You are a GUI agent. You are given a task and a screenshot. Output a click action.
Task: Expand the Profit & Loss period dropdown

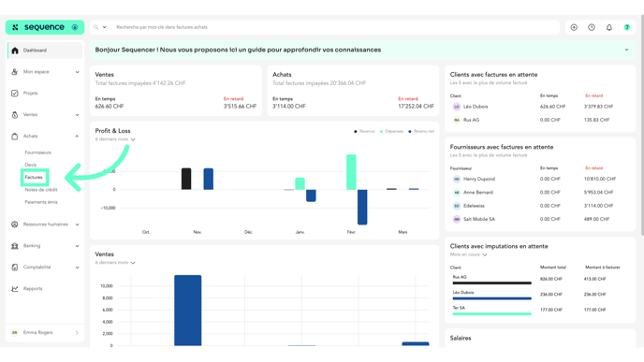115,139
